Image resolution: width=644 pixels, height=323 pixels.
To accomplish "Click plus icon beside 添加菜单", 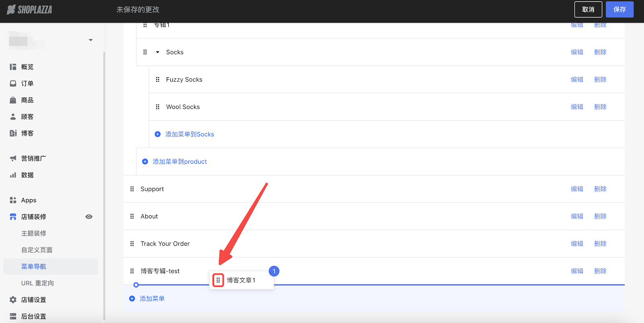I will point(132,298).
